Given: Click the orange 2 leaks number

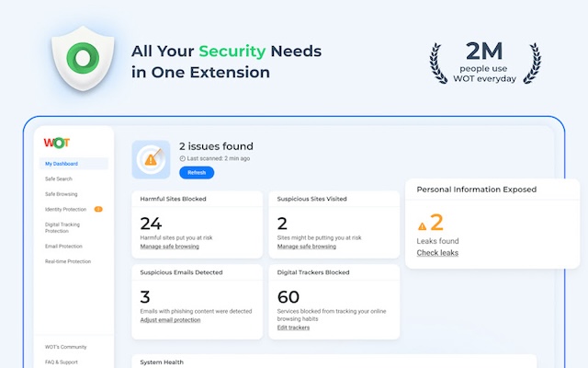Looking at the screenshot, I should (x=436, y=223).
